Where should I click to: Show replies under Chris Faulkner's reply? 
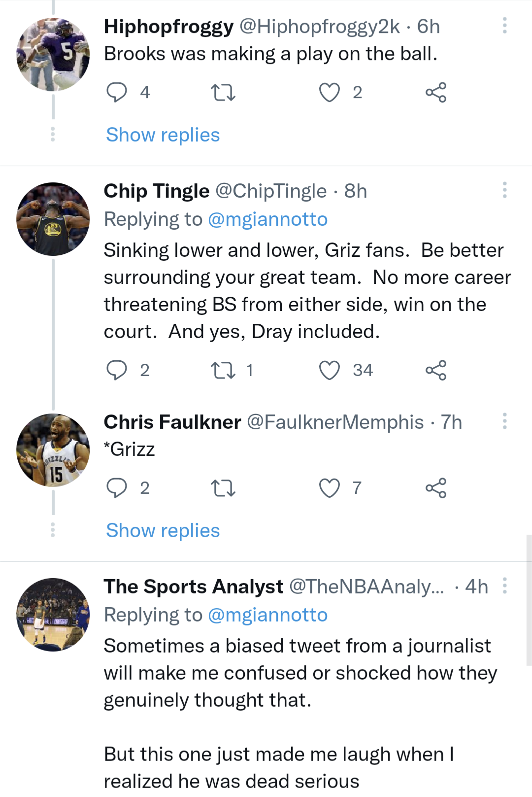click(163, 530)
